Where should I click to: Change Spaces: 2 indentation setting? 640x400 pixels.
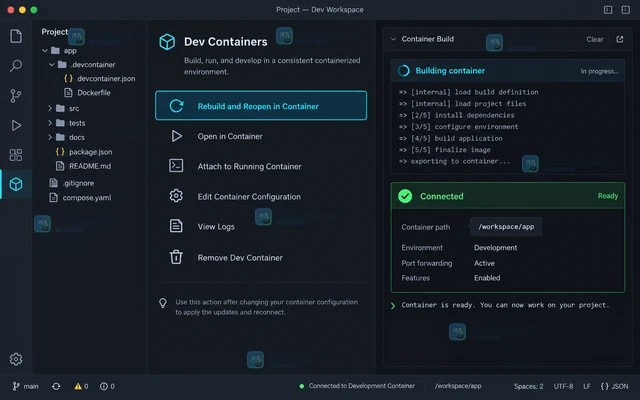[529, 386]
